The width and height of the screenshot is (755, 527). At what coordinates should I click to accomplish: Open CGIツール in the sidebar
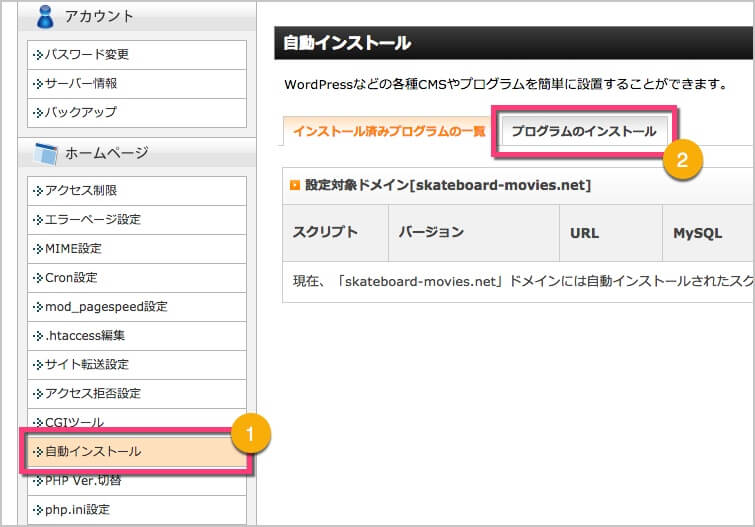tap(137, 420)
